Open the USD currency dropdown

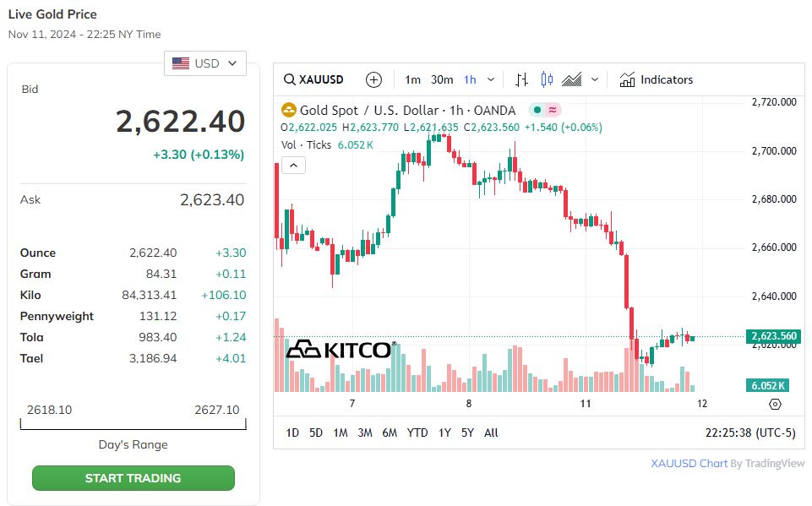click(205, 63)
